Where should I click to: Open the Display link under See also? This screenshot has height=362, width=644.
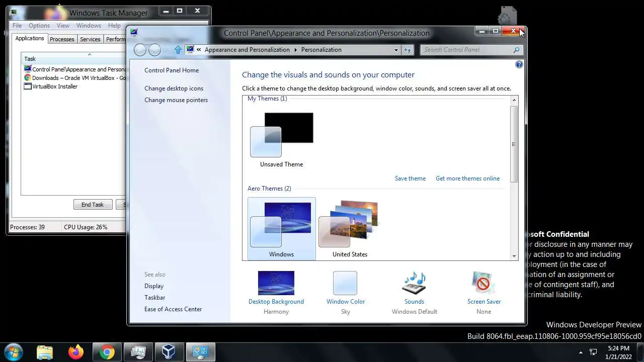pyautogui.click(x=154, y=286)
